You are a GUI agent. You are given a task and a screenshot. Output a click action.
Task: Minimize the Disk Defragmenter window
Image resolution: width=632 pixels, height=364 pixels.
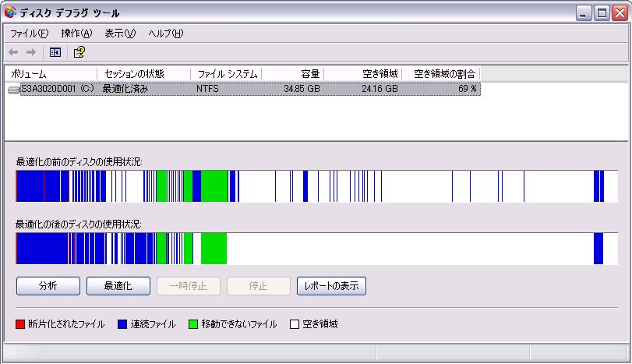tap(583, 13)
